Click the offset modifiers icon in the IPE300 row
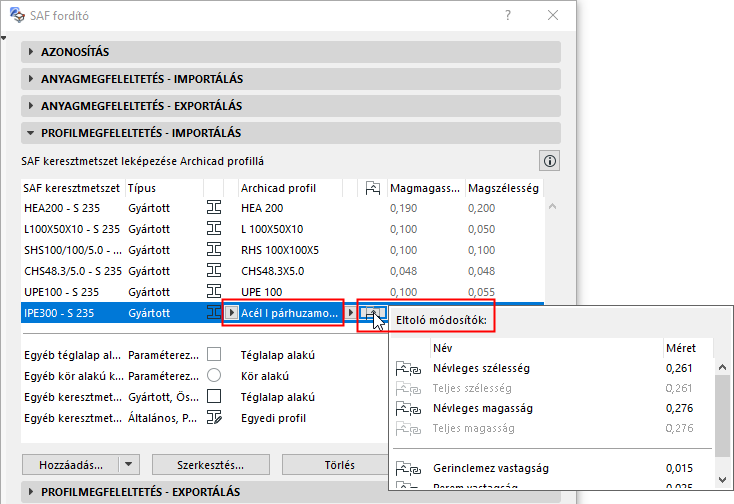734x504 pixels. click(373, 312)
